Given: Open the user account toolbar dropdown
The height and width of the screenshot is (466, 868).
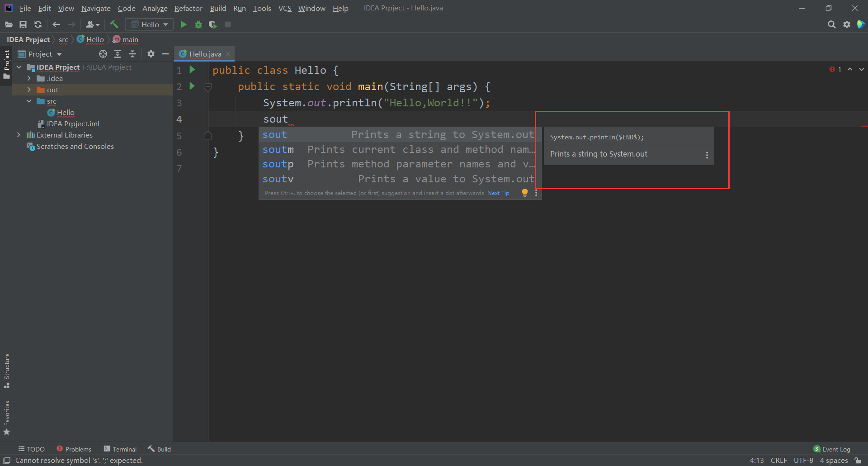Looking at the screenshot, I should pyautogui.click(x=93, y=24).
